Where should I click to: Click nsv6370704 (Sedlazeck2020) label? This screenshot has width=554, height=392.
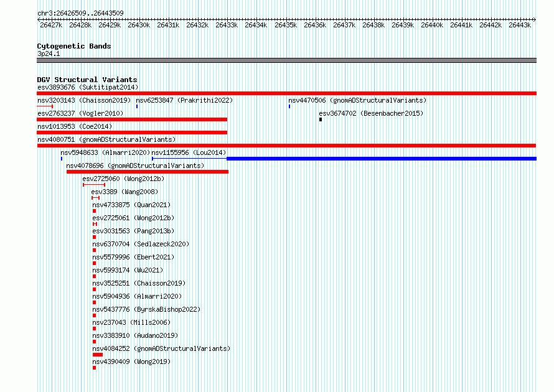tap(141, 244)
